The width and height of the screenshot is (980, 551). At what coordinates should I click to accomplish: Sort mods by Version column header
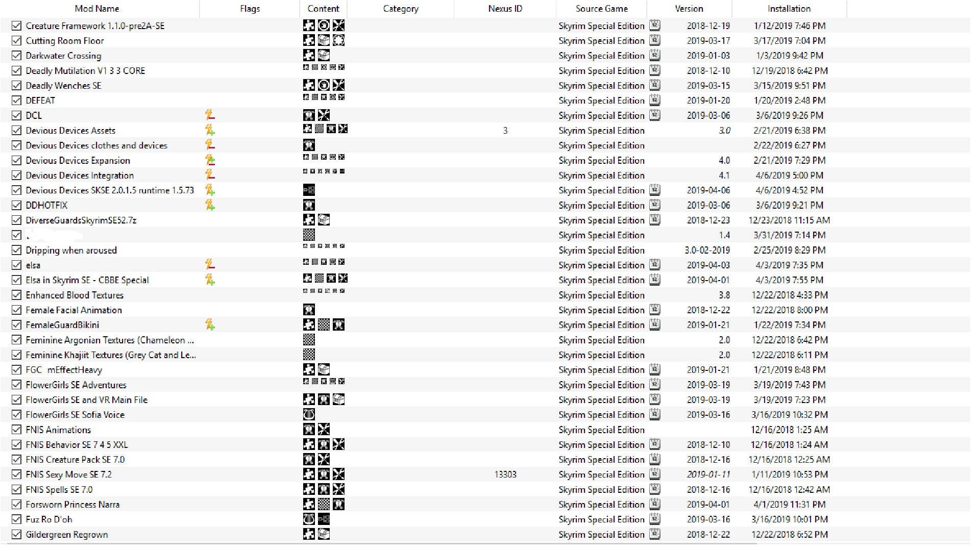point(689,9)
